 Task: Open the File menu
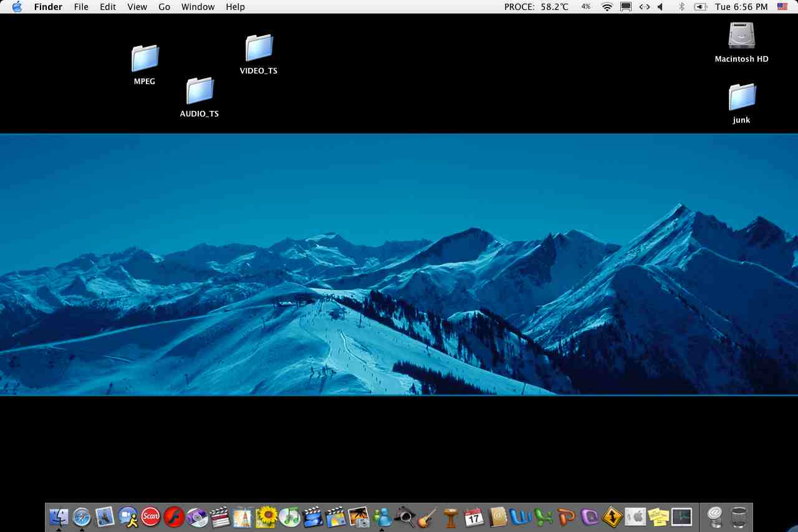(x=81, y=7)
